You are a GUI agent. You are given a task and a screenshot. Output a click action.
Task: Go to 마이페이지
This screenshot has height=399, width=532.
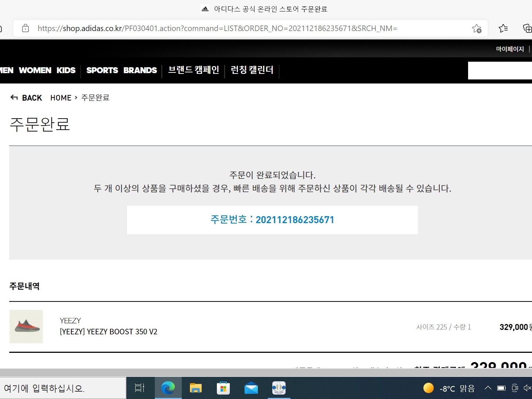[510, 49]
